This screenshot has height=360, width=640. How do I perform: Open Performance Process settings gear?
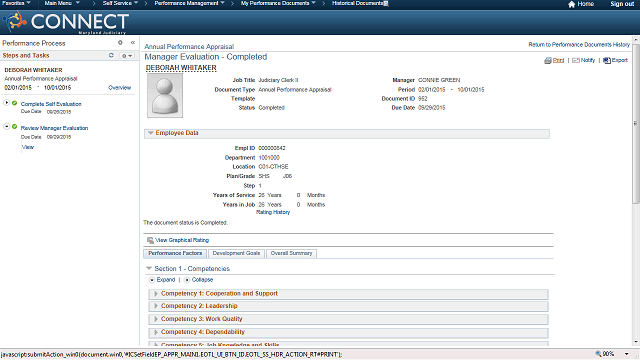point(120,42)
